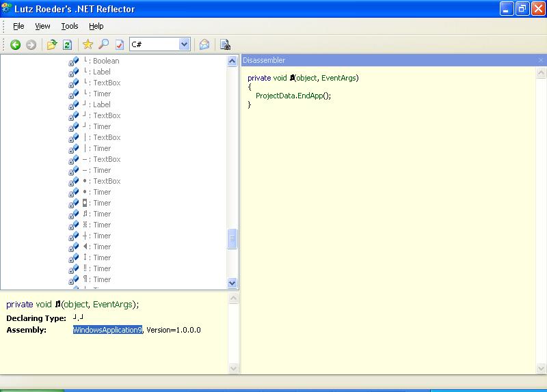
Task: Click the envelope icon in toolbar
Action: coord(204,44)
